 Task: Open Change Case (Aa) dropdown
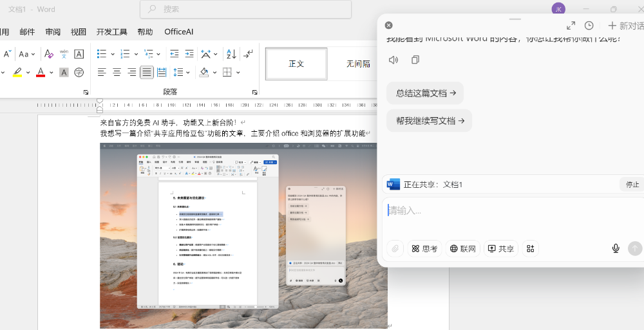(x=26, y=54)
